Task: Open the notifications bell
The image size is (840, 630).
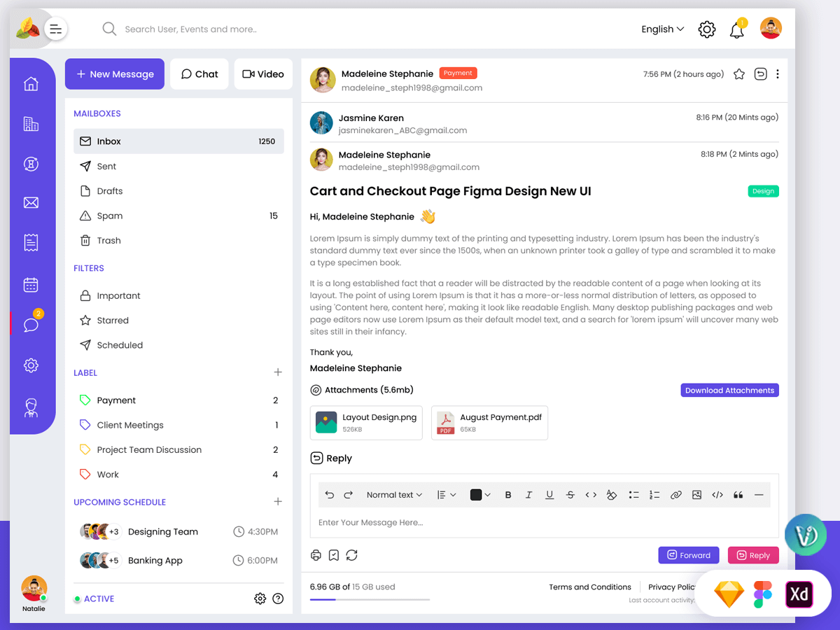Action: 736,30
